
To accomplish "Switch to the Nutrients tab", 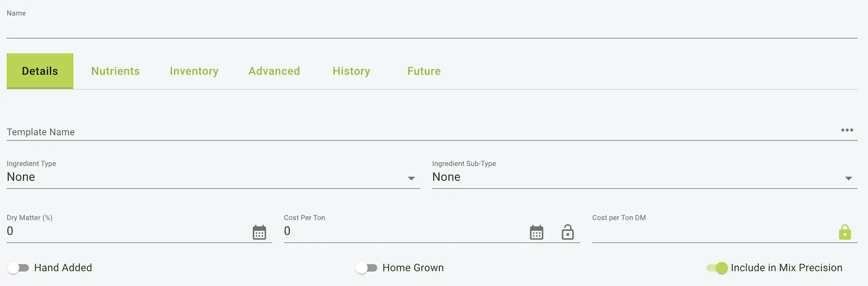I will click(115, 71).
